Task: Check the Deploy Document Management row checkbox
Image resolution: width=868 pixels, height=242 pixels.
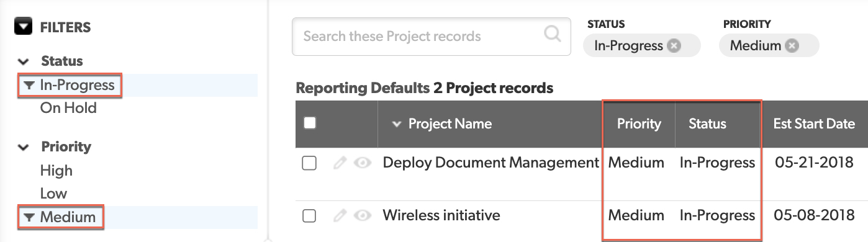Action: [309, 163]
